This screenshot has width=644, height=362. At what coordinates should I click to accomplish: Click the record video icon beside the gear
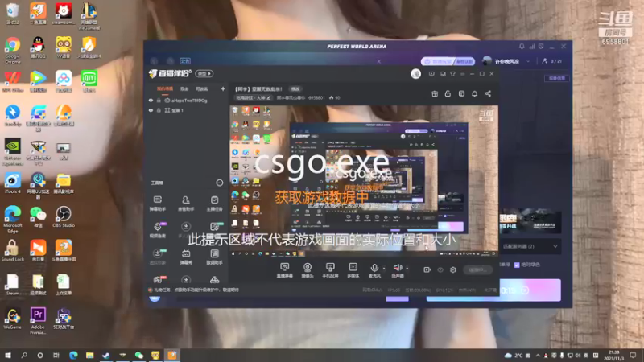coord(427,269)
